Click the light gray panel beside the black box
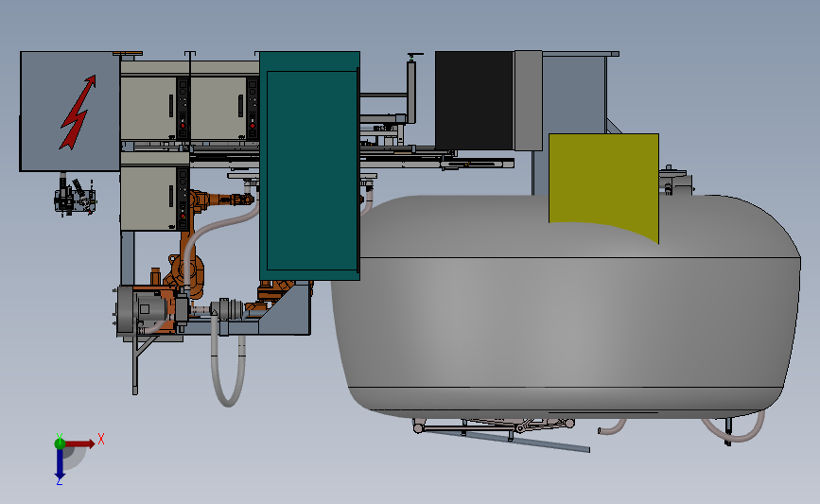This screenshot has height=504, width=820. [528, 100]
